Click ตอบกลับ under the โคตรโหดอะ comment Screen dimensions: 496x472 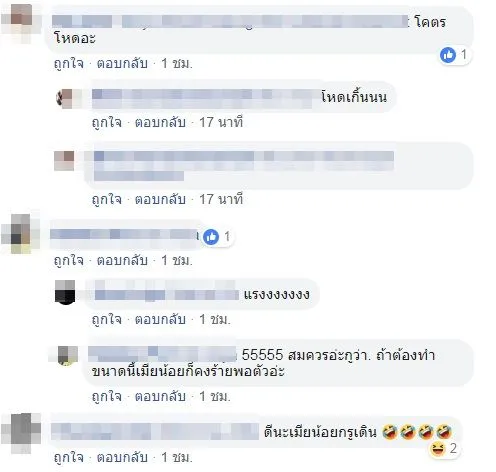click(122, 63)
